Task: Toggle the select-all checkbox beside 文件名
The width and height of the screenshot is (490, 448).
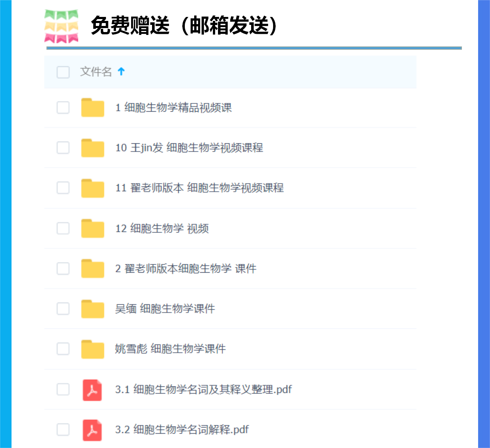Action: pos(63,72)
